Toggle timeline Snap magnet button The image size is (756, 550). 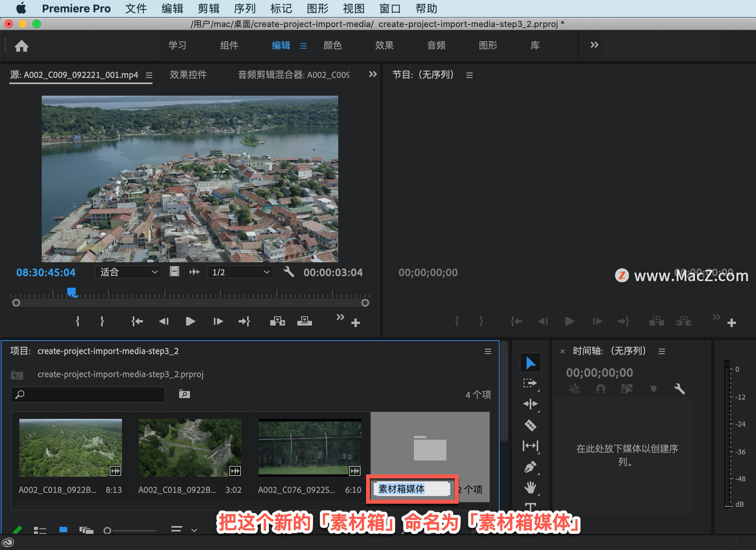pyautogui.click(x=600, y=389)
